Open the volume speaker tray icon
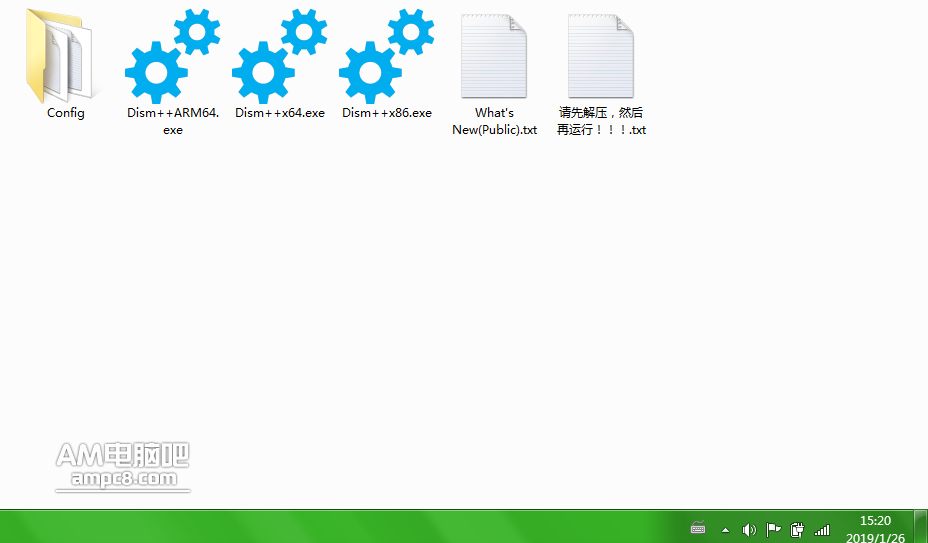 click(749, 529)
